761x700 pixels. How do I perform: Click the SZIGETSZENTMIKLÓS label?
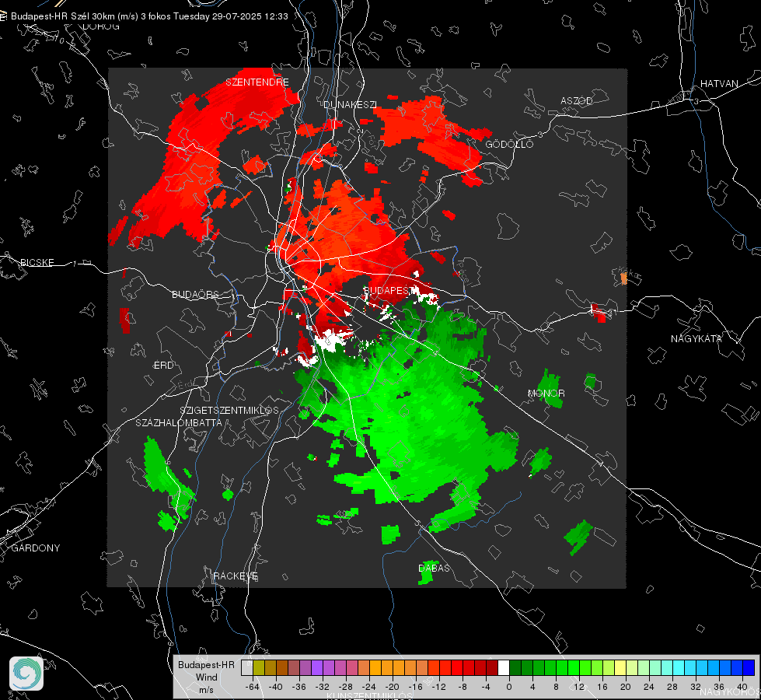[229, 411]
